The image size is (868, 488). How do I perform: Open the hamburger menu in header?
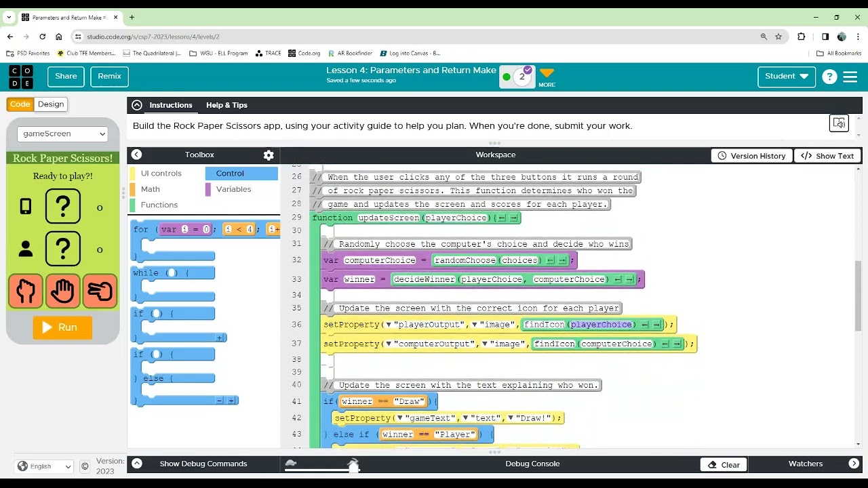point(850,77)
